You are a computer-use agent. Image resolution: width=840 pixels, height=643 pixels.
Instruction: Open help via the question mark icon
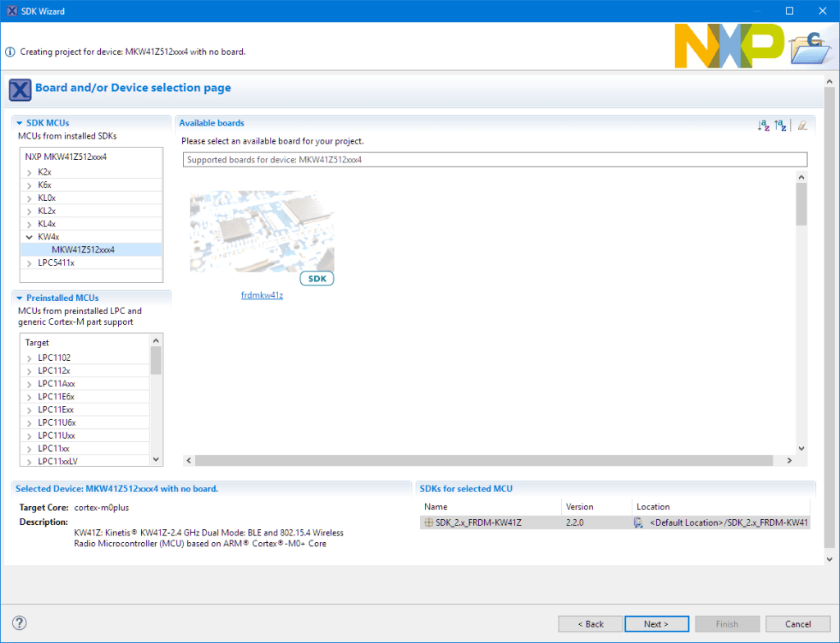click(18, 622)
